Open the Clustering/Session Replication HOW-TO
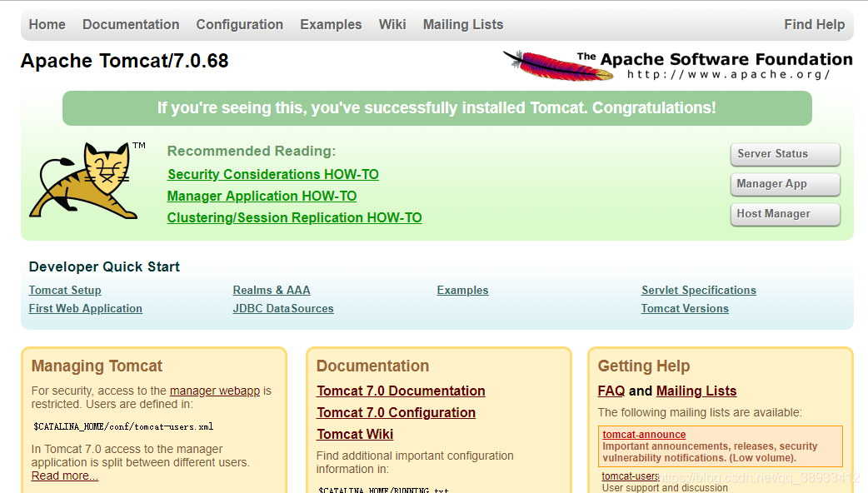868x493 pixels. pyautogui.click(x=294, y=217)
